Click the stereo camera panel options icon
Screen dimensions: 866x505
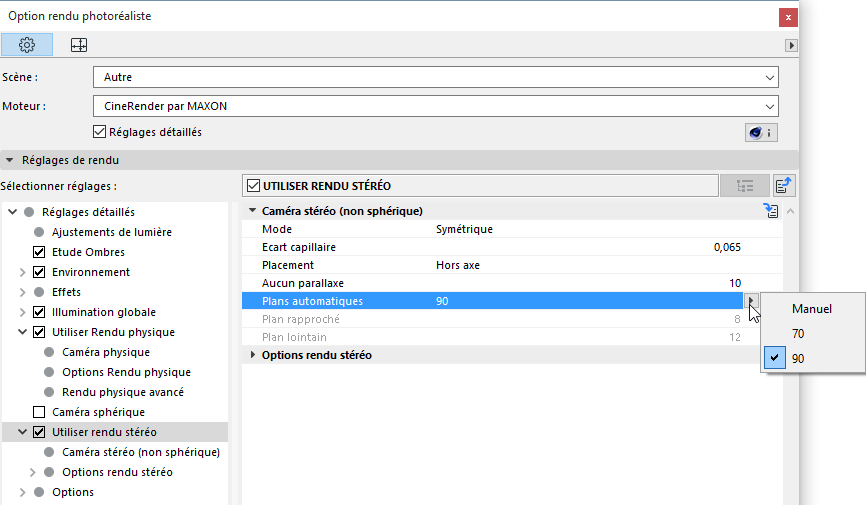[x=770, y=211]
